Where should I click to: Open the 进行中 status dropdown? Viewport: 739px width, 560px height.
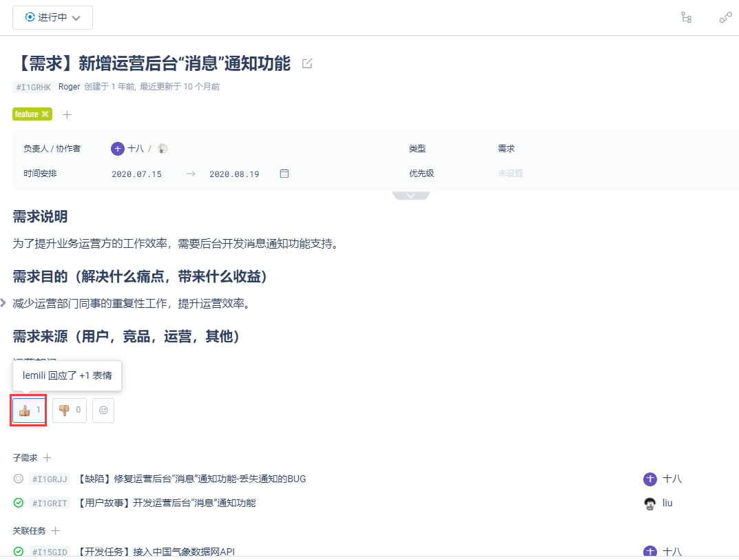tap(52, 17)
